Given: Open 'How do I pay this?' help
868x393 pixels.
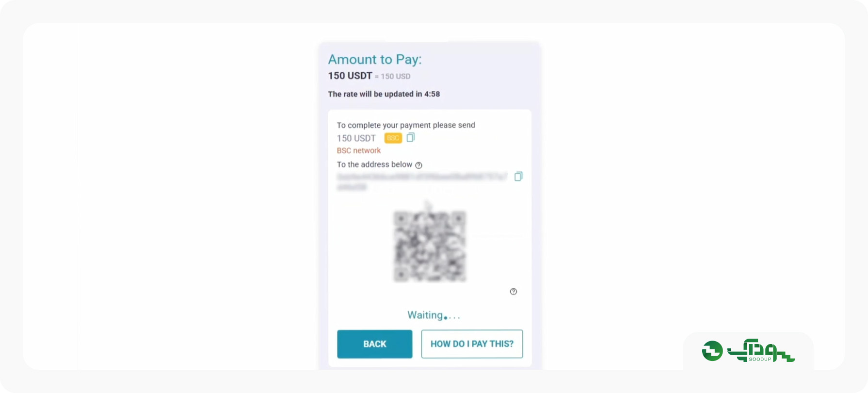Looking at the screenshot, I should click(x=472, y=344).
